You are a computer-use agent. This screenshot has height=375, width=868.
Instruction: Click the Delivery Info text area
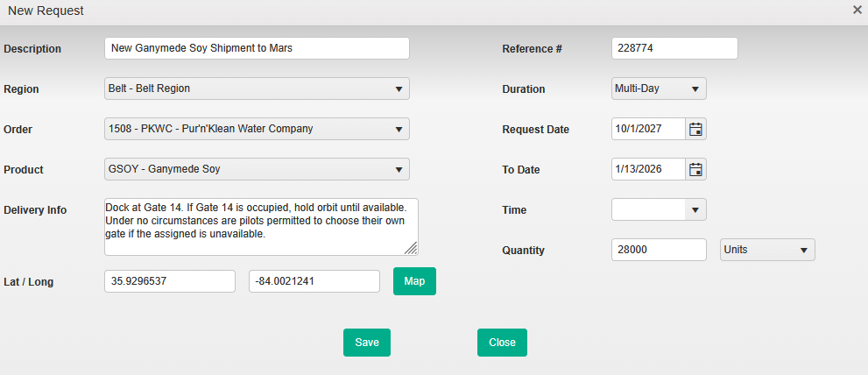[x=260, y=226]
